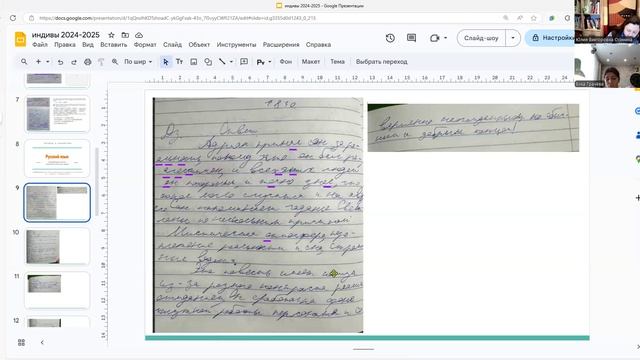Click the move to folder icon
The image size is (640, 360).
[x=125, y=35]
